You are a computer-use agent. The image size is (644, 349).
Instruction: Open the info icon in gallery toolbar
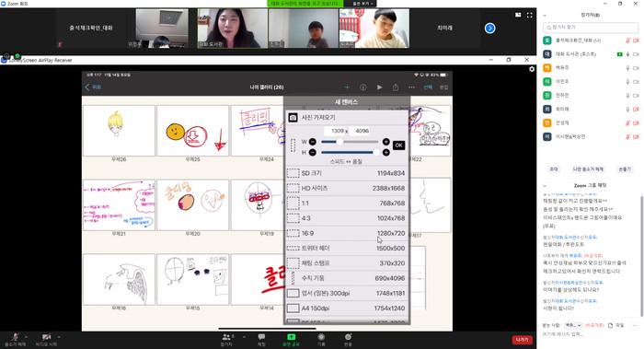(363, 87)
